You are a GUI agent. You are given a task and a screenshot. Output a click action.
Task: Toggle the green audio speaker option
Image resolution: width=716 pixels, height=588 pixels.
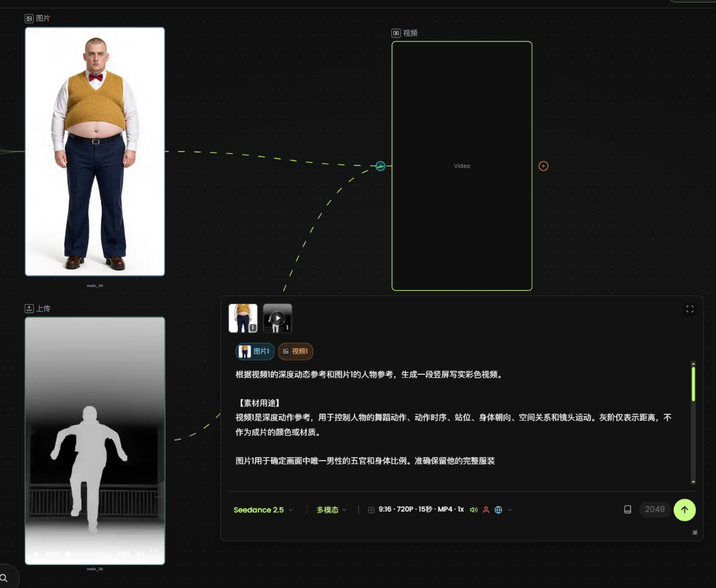coord(474,510)
